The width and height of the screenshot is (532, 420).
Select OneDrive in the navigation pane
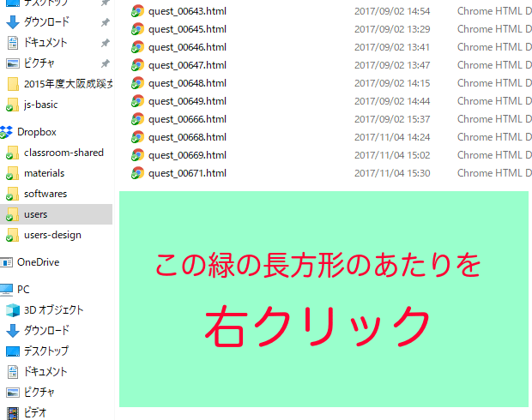click(x=38, y=262)
